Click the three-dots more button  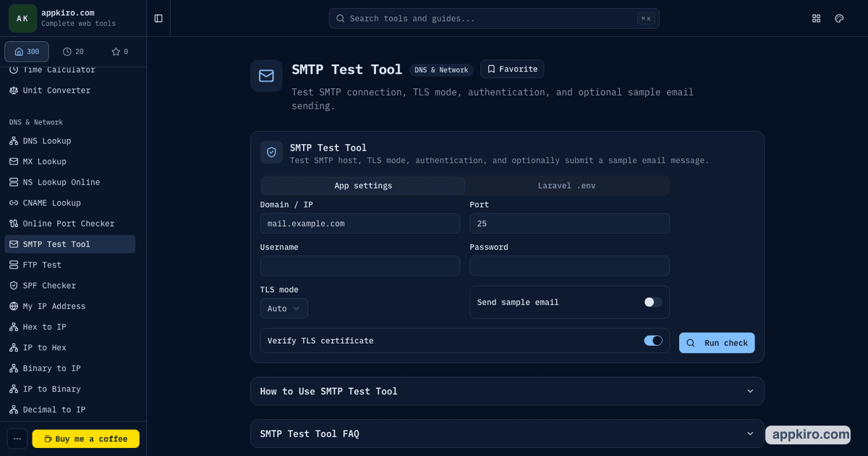[x=17, y=439]
